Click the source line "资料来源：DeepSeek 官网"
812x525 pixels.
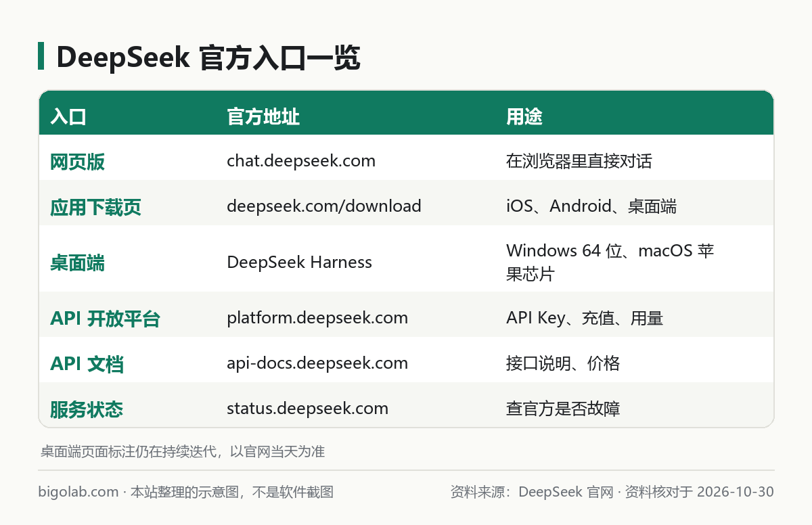point(531,492)
